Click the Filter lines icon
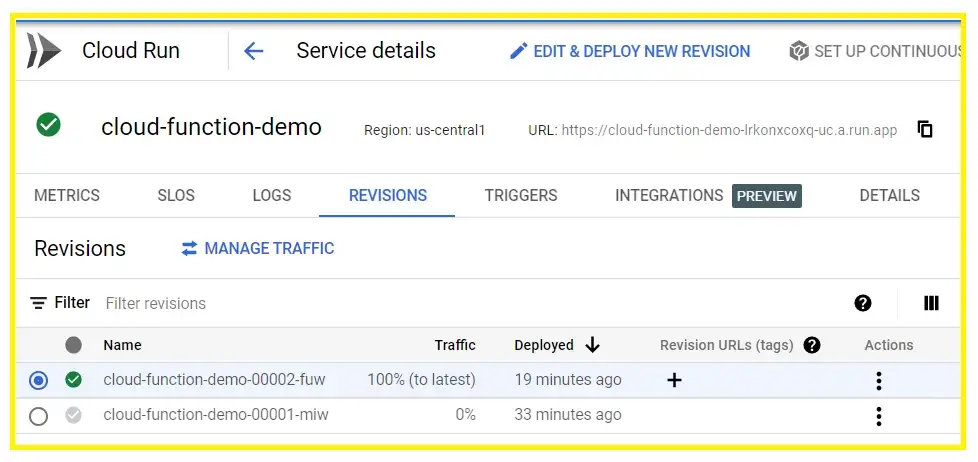978x462 pixels. click(39, 304)
